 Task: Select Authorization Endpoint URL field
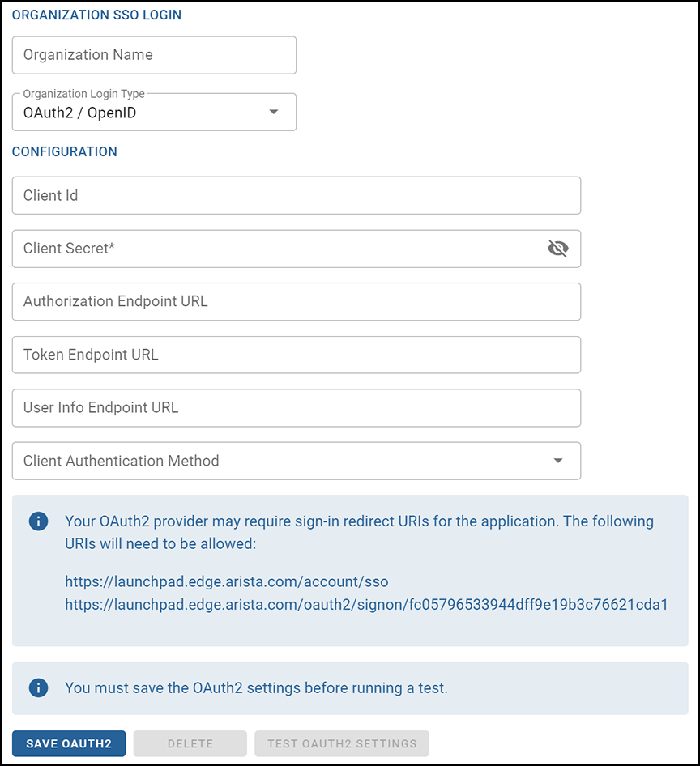[x=297, y=301]
